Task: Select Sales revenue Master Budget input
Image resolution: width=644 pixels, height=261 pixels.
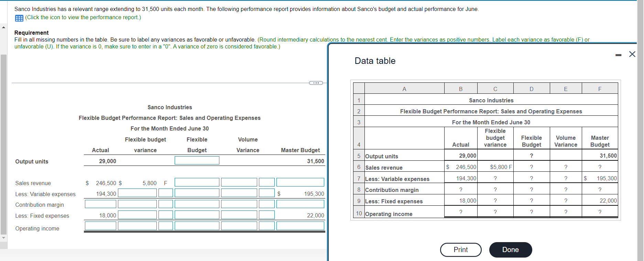Action: tap(300, 182)
